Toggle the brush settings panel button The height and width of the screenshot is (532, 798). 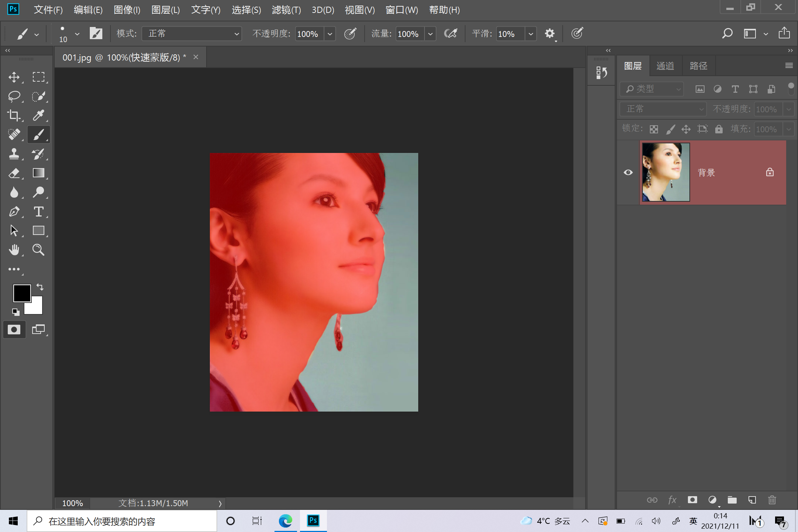96,34
